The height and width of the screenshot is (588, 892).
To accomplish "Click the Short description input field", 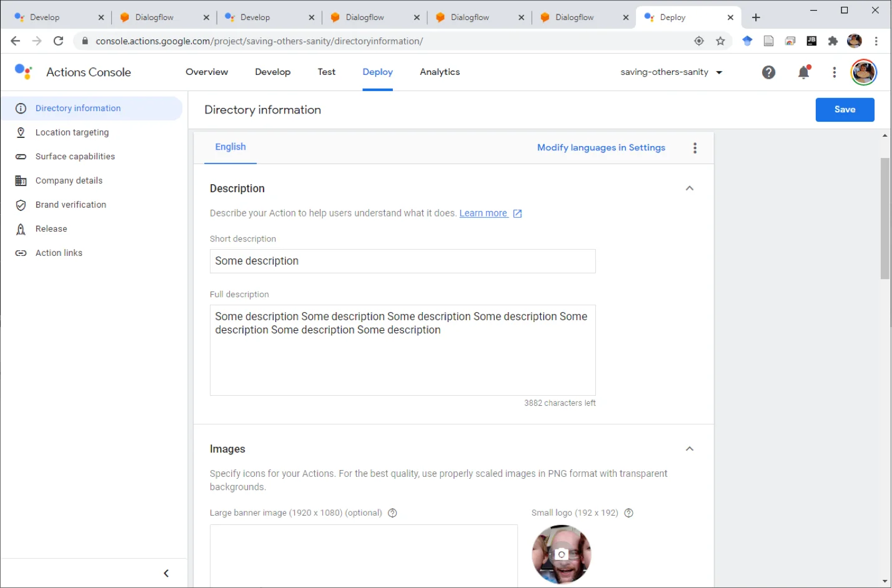I will pyautogui.click(x=403, y=262).
